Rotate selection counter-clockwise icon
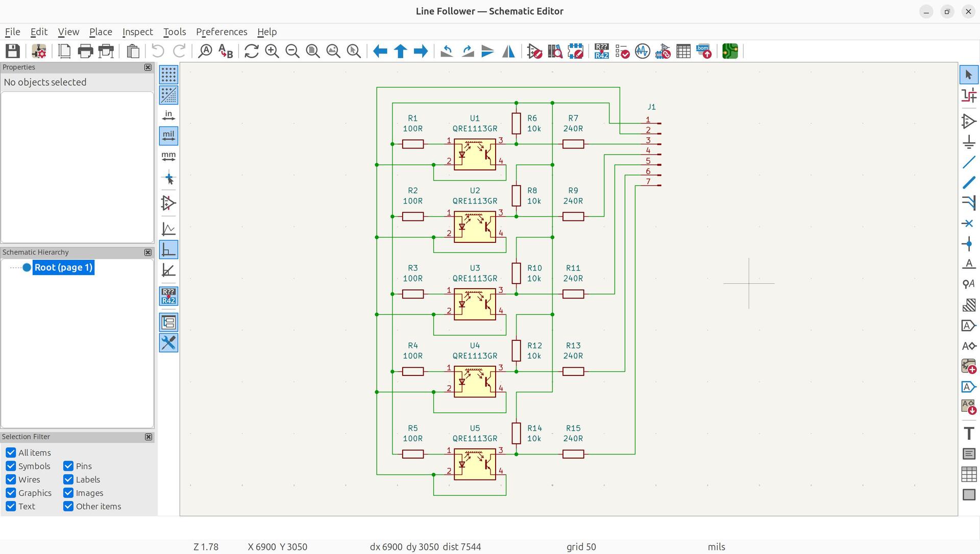Screen dimensions: 980x554 [447, 51]
